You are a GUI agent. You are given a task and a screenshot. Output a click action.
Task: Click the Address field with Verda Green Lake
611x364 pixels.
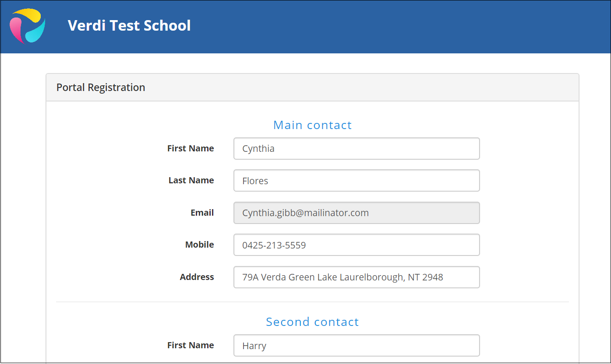(x=357, y=277)
